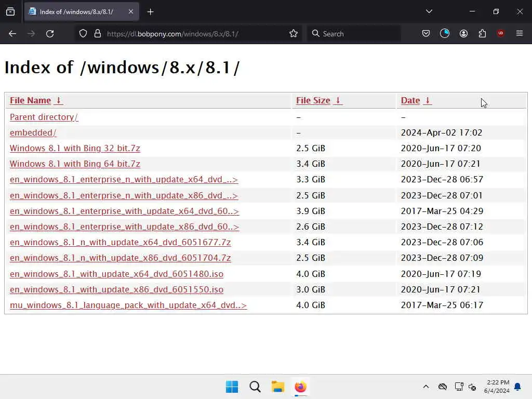Download en_windows_8.1_with_update_x64_dvd_6051480.iso

tap(117, 274)
